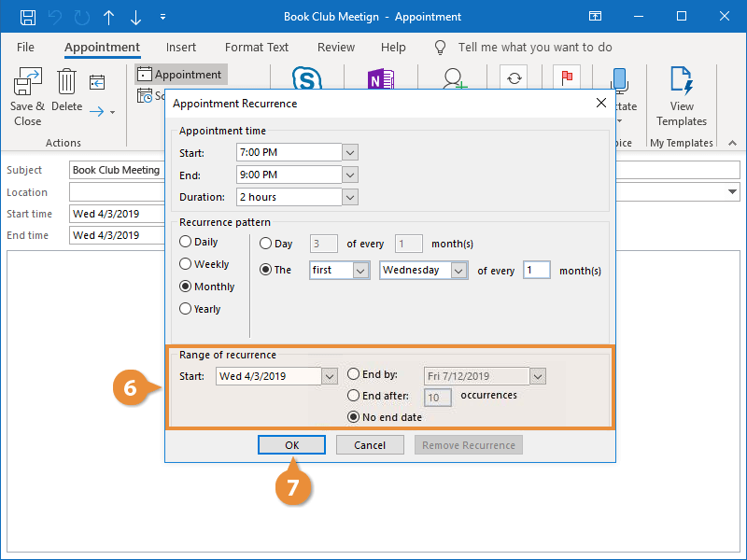The height and width of the screenshot is (560, 747).
Task: Switch to the Format Text tab
Action: pos(256,47)
